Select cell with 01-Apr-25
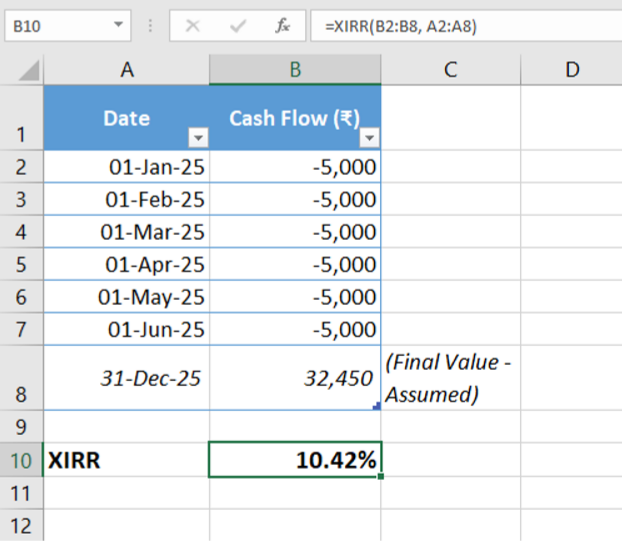The height and width of the screenshot is (542, 622). point(127,264)
